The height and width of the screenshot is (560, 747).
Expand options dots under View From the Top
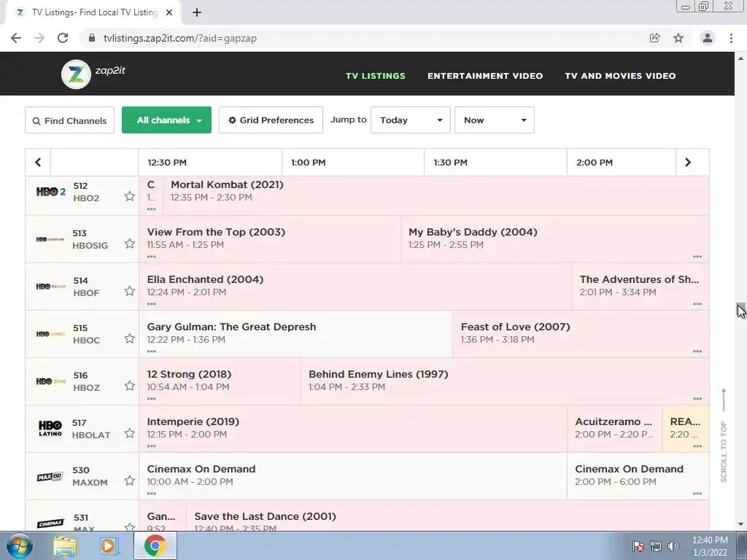pos(152,257)
